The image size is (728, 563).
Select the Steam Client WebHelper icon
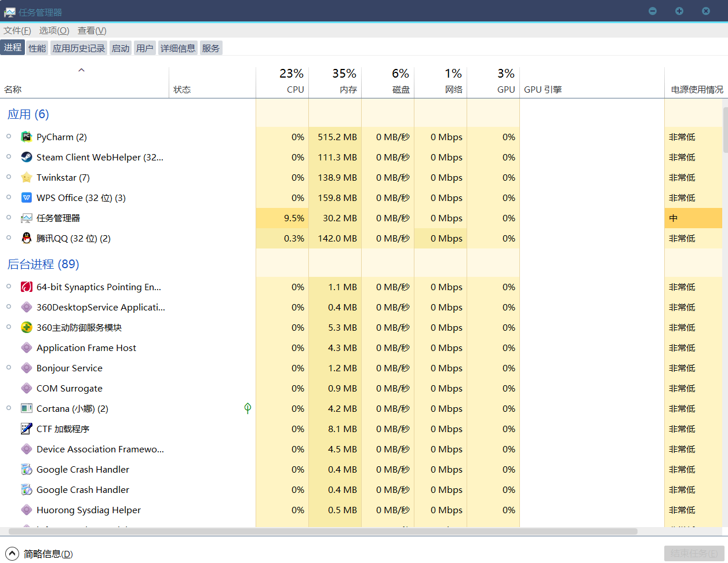(x=27, y=158)
